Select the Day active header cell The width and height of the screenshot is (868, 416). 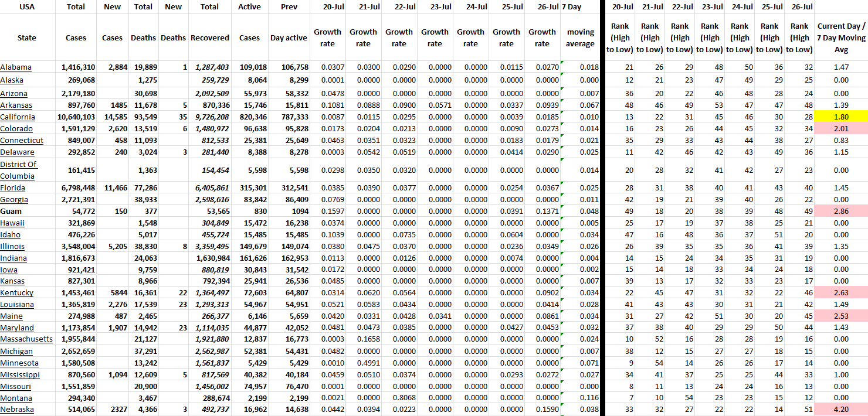(289, 37)
